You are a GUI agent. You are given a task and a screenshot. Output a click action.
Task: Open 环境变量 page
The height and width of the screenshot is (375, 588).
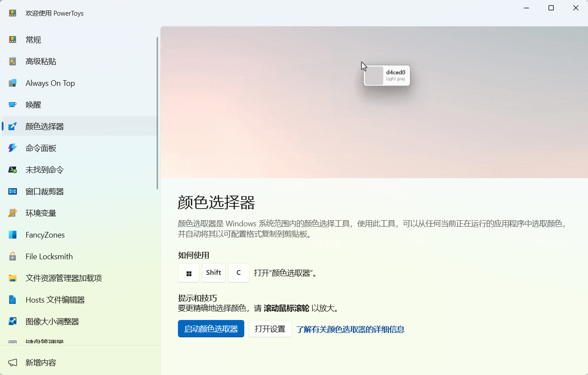click(80, 213)
